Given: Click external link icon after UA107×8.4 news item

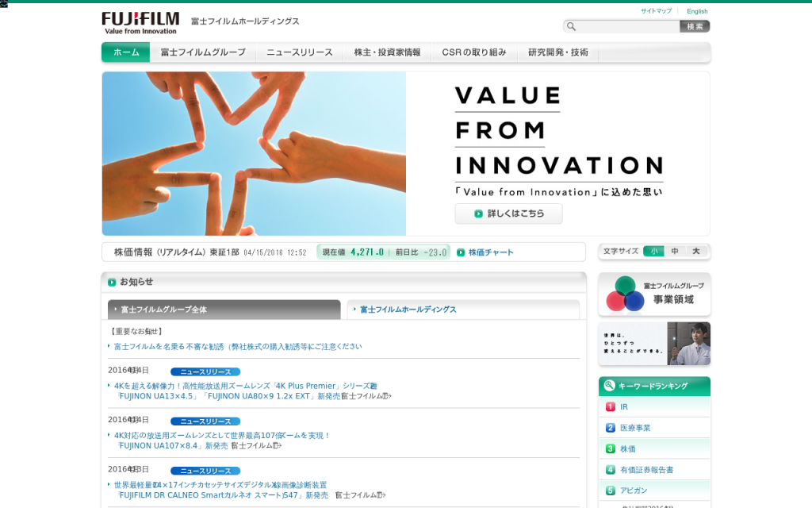Looking at the screenshot, I should coord(278,445).
